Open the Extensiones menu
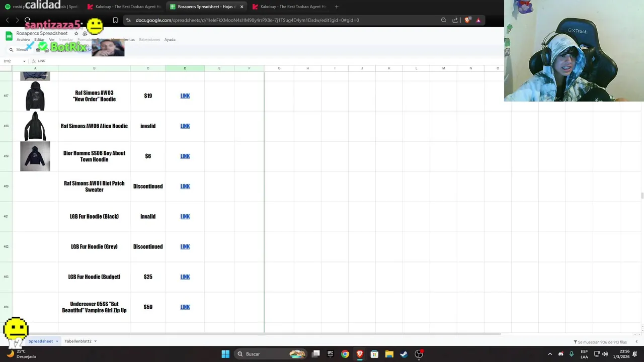This screenshot has height=362, width=644. 149,40
